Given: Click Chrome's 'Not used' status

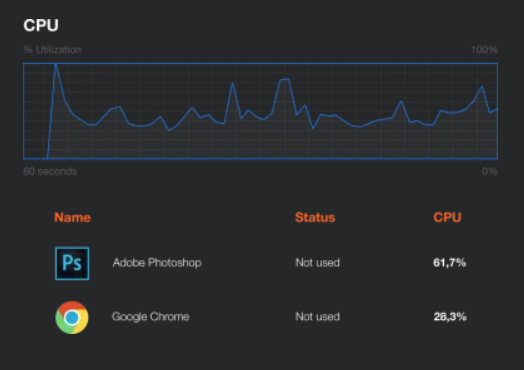Looking at the screenshot, I should point(317,317).
